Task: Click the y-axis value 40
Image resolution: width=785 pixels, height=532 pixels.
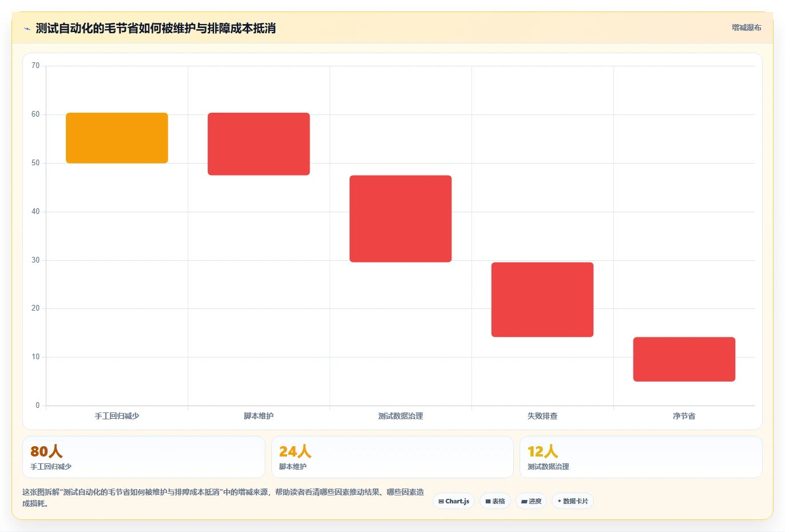Action: pos(35,212)
